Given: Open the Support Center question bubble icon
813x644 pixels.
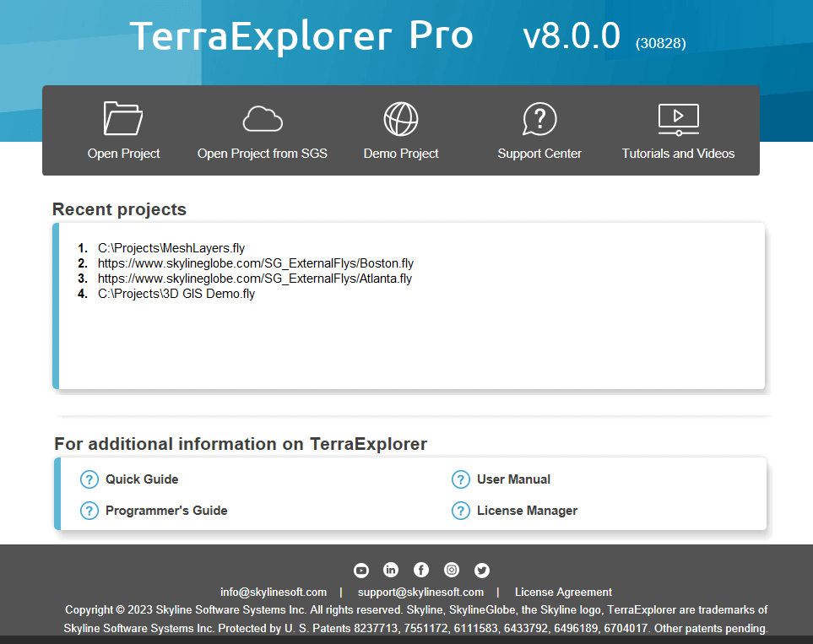Looking at the screenshot, I should pos(539,119).
